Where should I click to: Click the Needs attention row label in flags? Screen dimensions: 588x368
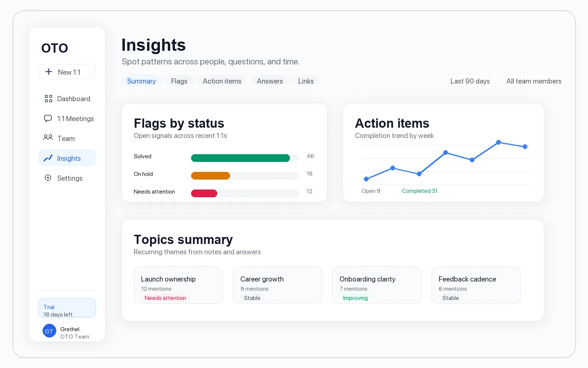point(154,192)
